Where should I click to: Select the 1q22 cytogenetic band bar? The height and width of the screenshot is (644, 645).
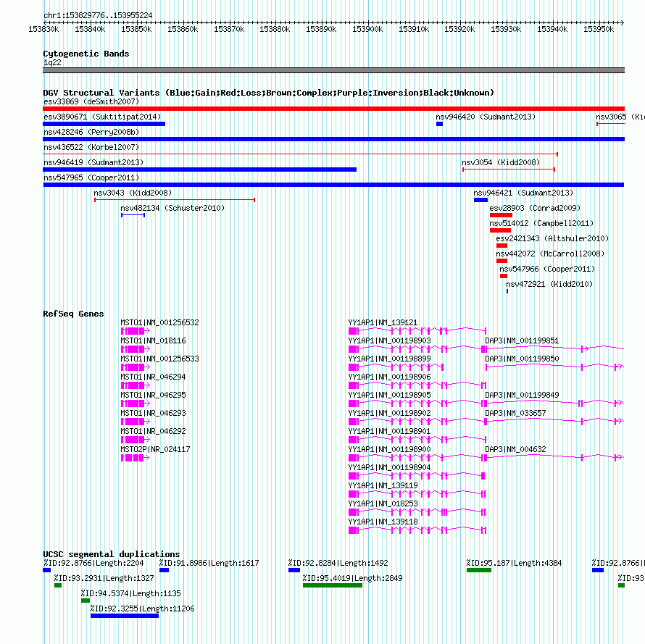tap(333, 70)
